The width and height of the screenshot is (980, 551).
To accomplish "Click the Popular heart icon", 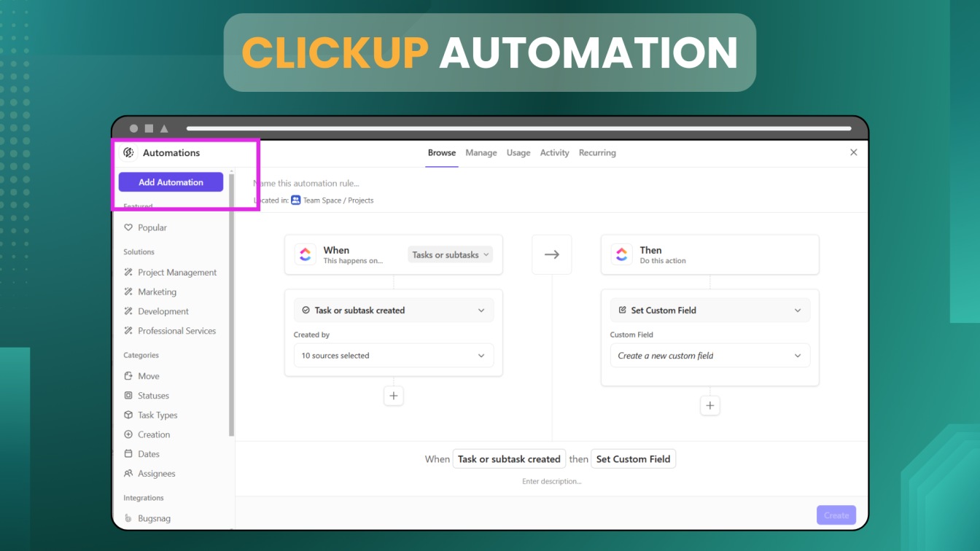I will tap(128, 227).
